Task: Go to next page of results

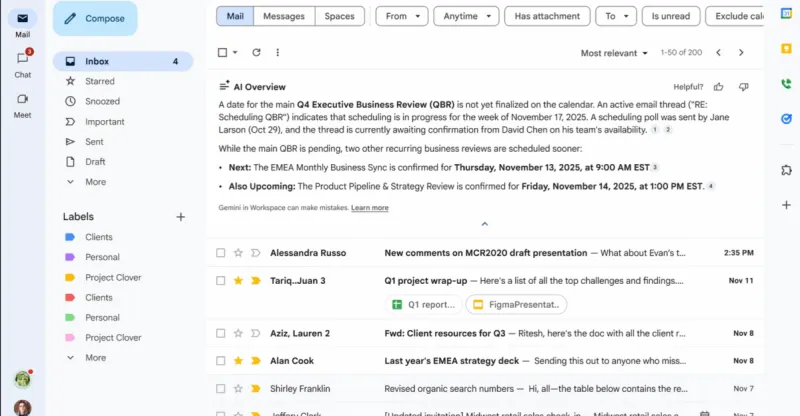Action: 741,53
